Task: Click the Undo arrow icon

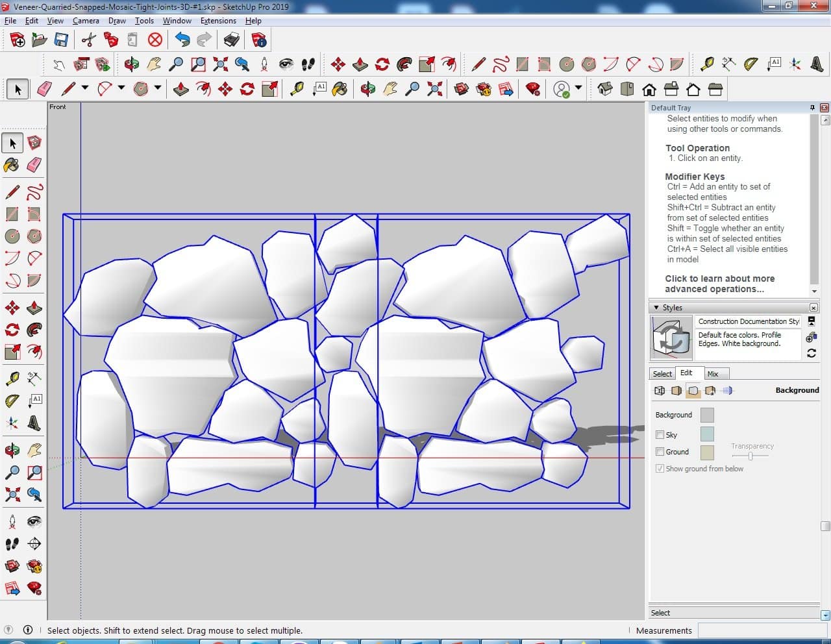Action: (x=182, y=40)
